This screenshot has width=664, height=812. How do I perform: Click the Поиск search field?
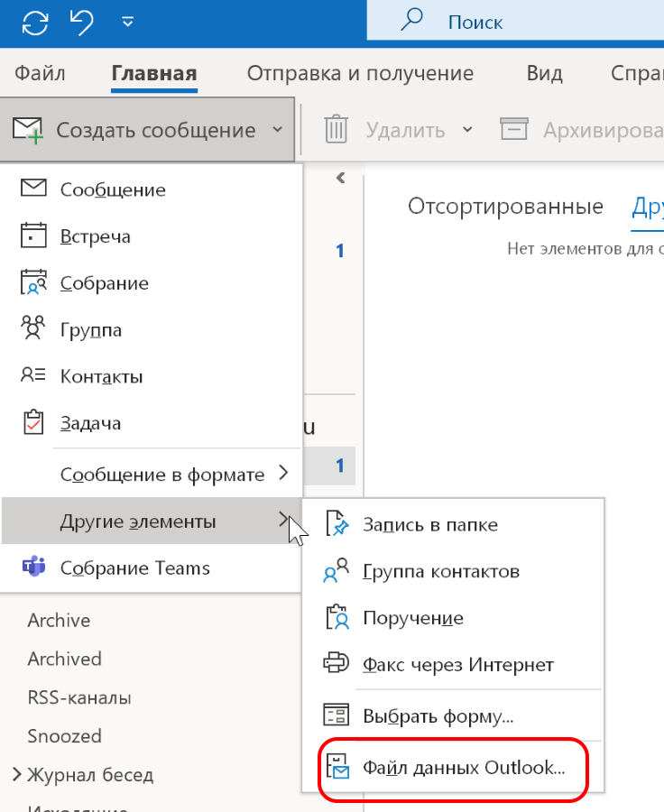pos(515,22)
